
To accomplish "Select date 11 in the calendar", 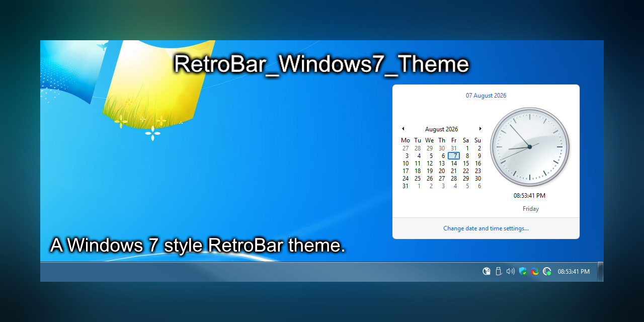I will (x=418, y=164).
